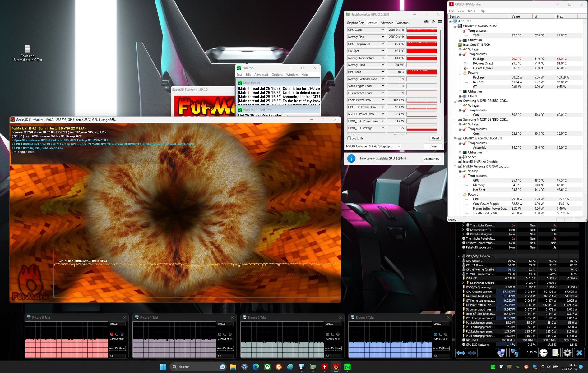Switch to the Validation tab in GPU-Z
This screenshot has width=588, height=373.
coord(402,23)
